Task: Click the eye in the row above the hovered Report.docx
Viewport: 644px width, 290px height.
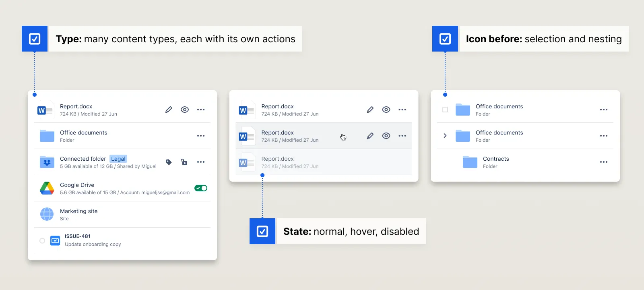Action: (x=386, y=110)
